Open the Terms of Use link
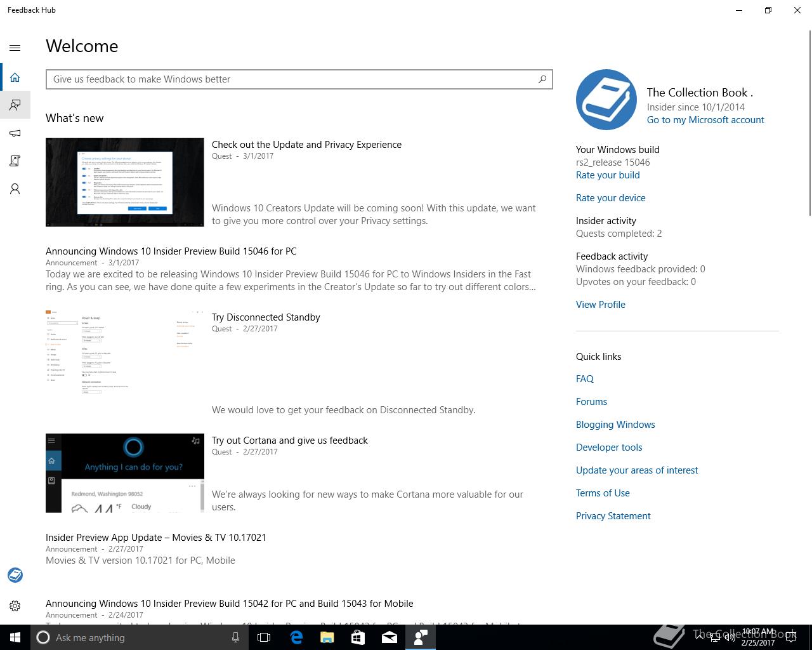The height and width of the screenshot is (650, 812). 603,493
